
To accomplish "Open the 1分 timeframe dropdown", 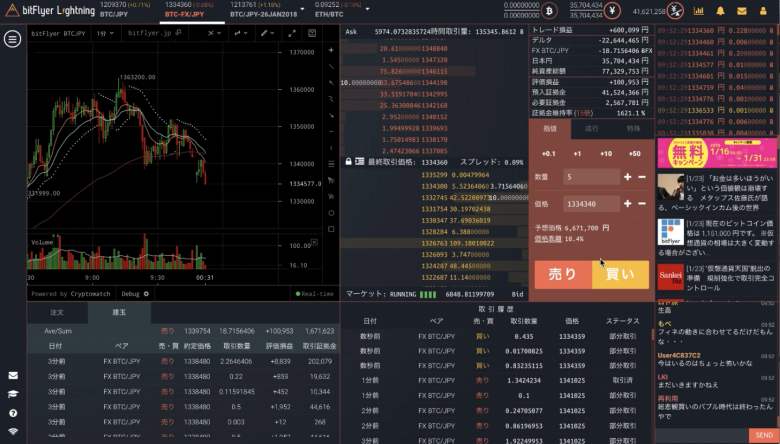I will coord(105,33).
